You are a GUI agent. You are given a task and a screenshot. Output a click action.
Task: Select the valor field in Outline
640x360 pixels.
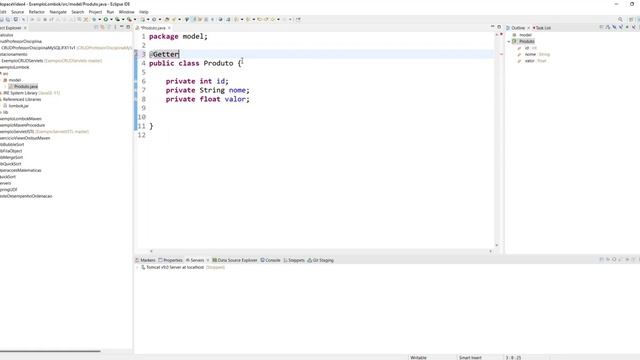[x=532, y=61]
